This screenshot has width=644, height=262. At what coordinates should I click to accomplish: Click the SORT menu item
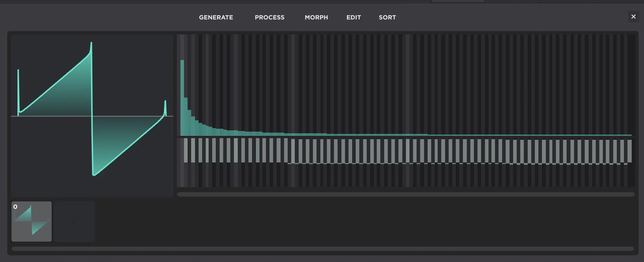(387, 18)
